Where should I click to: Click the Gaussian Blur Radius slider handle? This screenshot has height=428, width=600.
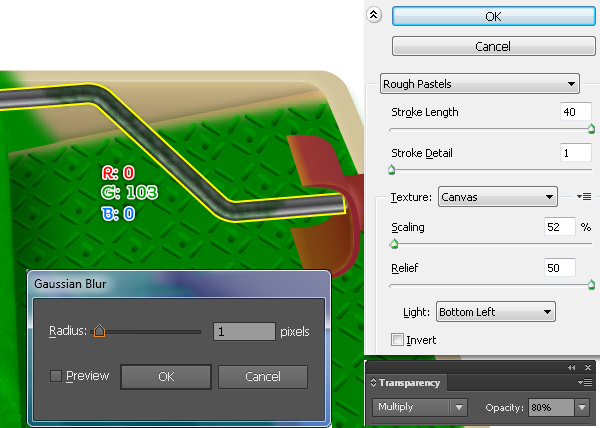point(99,331)
